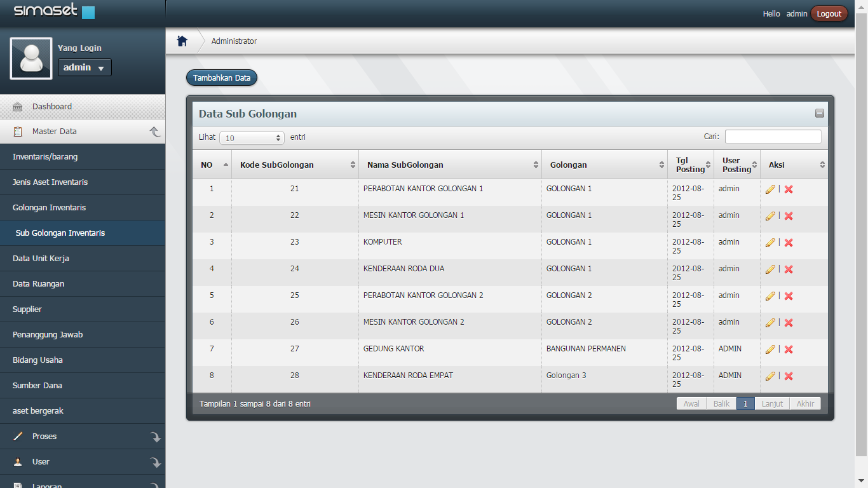
Task: Expand the User menu arrow
Action: (155, 463)
